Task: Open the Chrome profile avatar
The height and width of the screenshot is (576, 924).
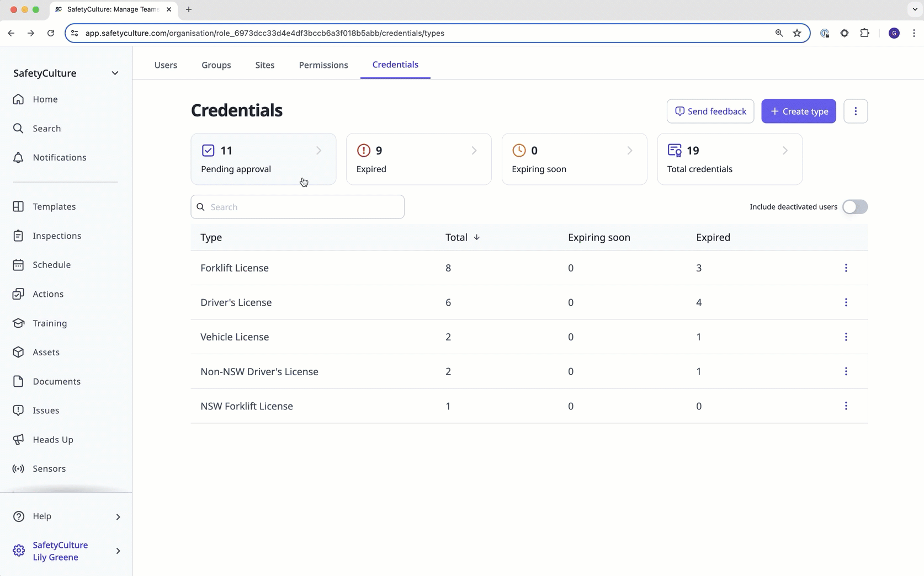Action: point(894,33)
